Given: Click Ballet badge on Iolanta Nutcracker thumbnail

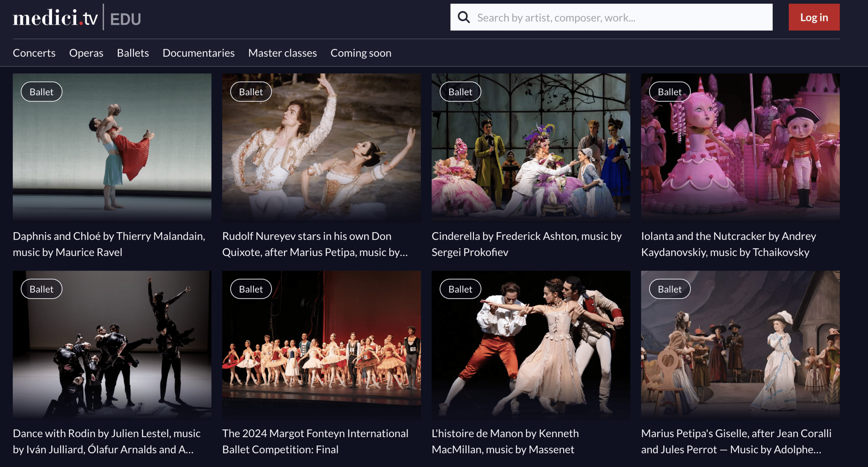Looking at the screenshot, I should (x=669, y=92).
